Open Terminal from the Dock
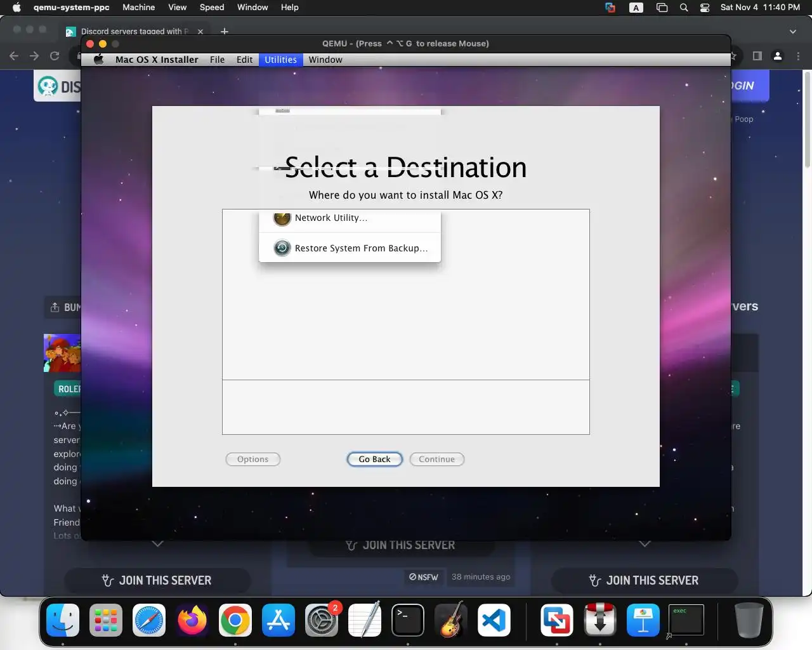The image size is (812, 650). click(x=408, y=620)
